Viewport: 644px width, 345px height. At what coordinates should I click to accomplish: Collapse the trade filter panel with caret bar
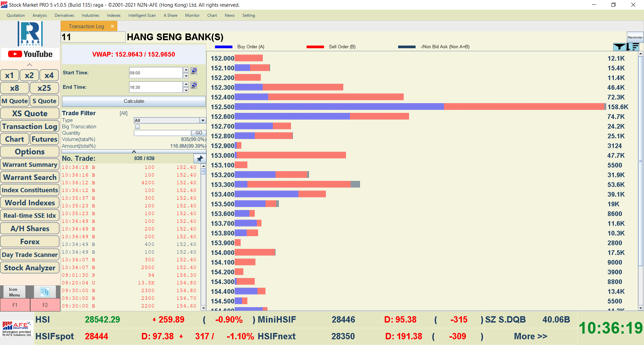[133, 152]
